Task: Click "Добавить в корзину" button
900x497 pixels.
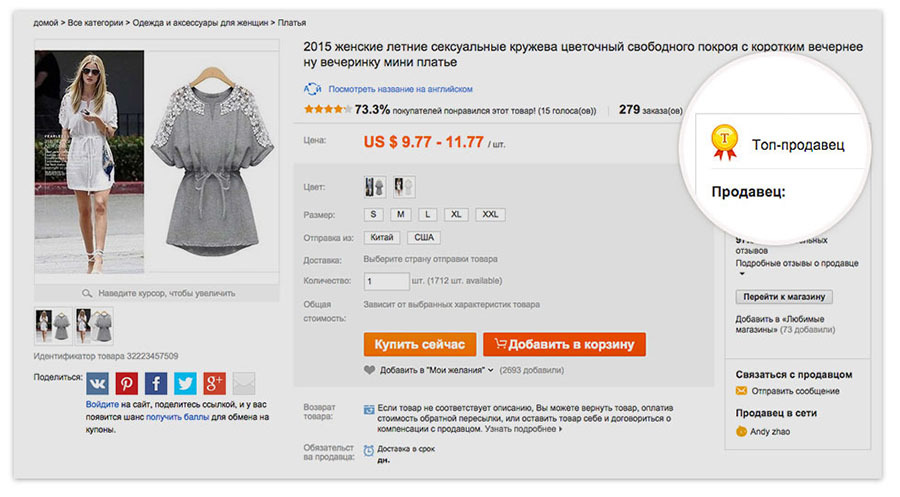Action: tap(565, 344)
